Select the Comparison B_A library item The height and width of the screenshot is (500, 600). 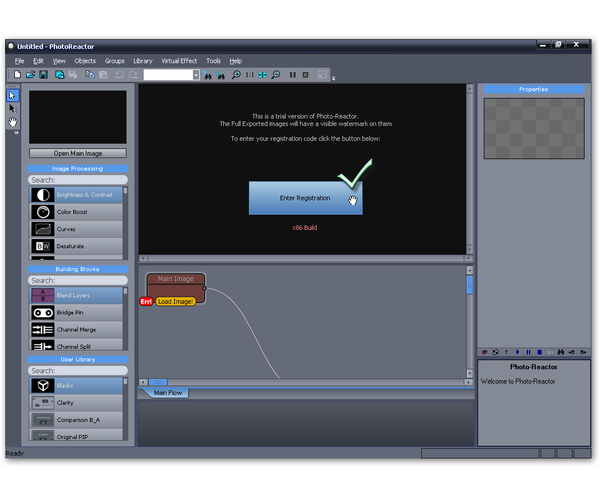pyautogui.click(x=76, y=420)
